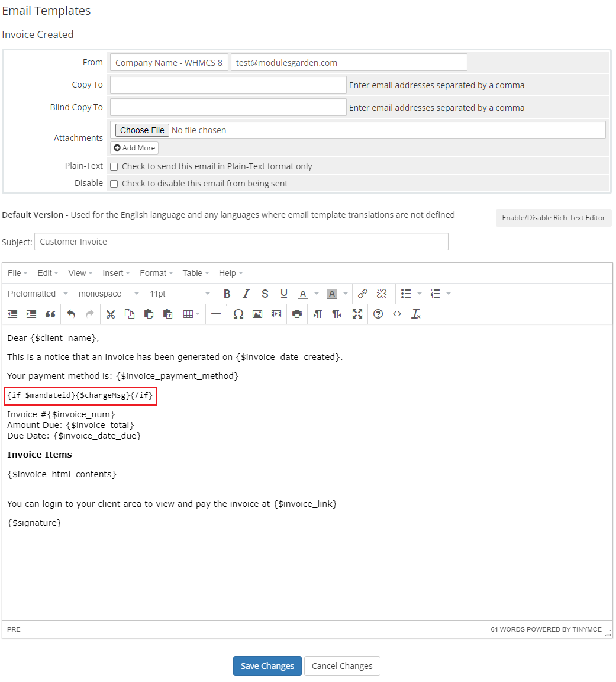Click Cancel Changes button

coord(342,666)
